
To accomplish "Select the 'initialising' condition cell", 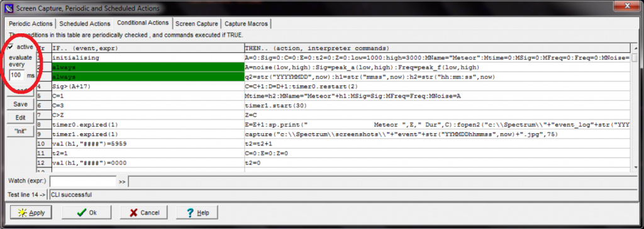I will [148, 59].
